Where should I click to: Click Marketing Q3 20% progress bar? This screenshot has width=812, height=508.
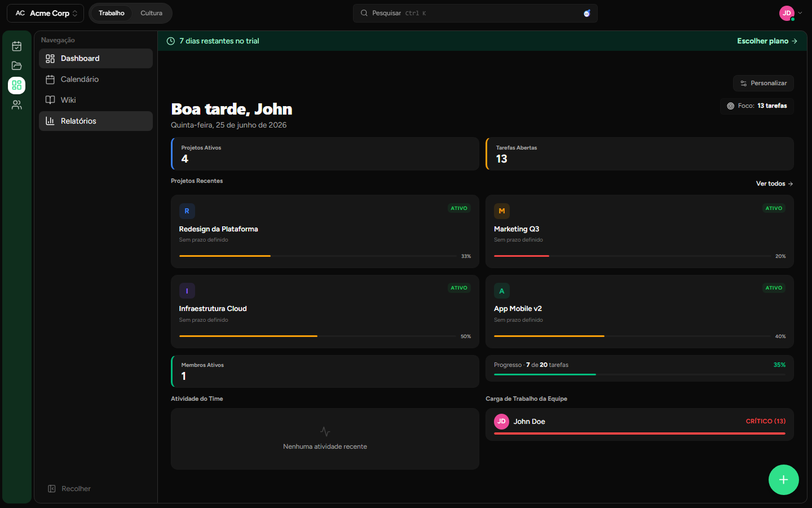click(633, 256)
